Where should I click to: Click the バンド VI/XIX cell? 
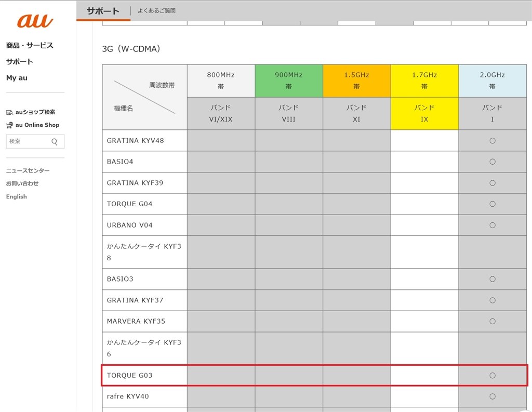pyautogui.click(x=221, y=113)
